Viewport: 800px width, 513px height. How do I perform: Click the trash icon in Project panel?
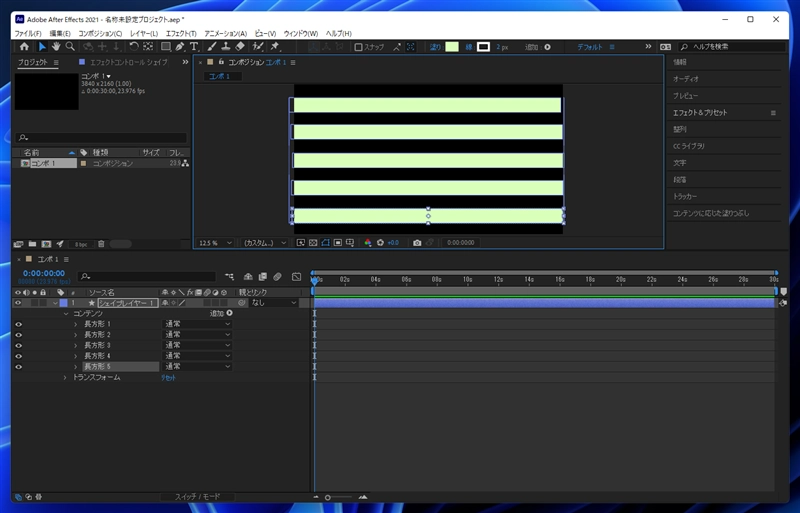click(x=101, y=243)
